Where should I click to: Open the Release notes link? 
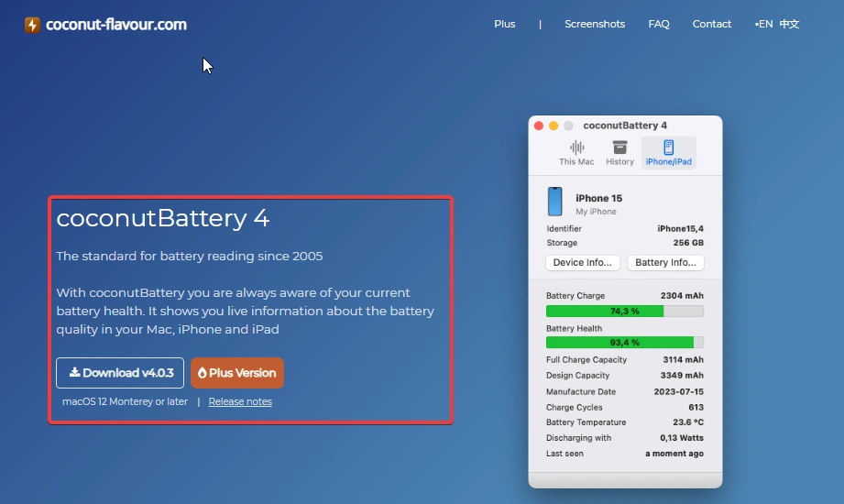point(240,401)
